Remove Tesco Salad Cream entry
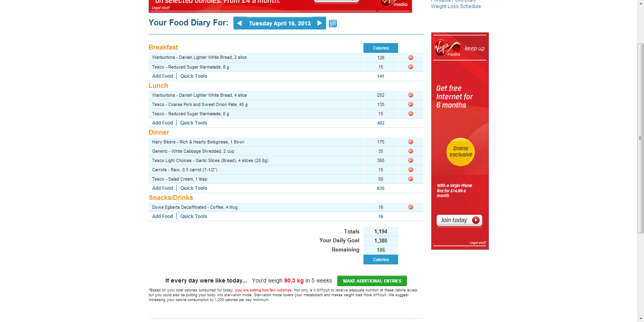644x322 pixels. pos(411,179)
